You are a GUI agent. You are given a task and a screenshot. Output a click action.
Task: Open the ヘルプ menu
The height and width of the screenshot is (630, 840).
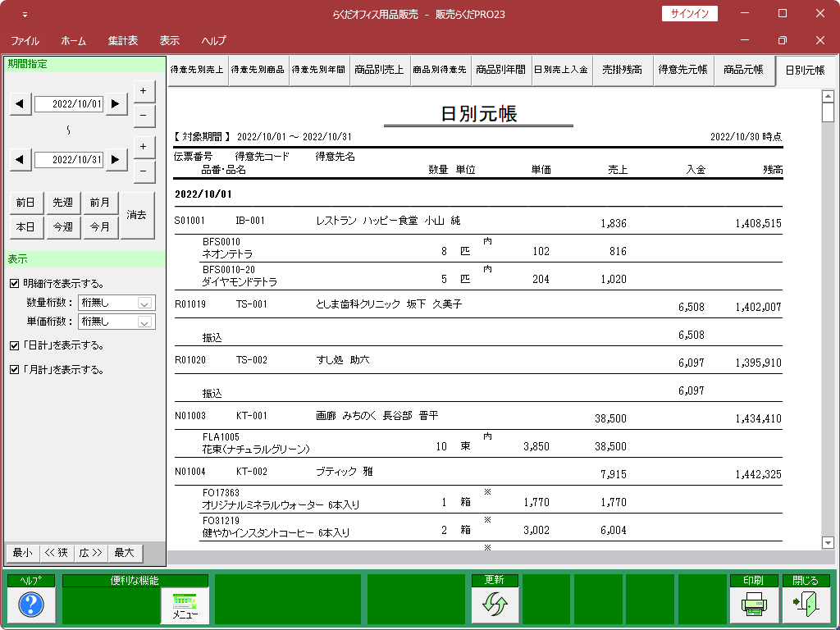point(214,41)
